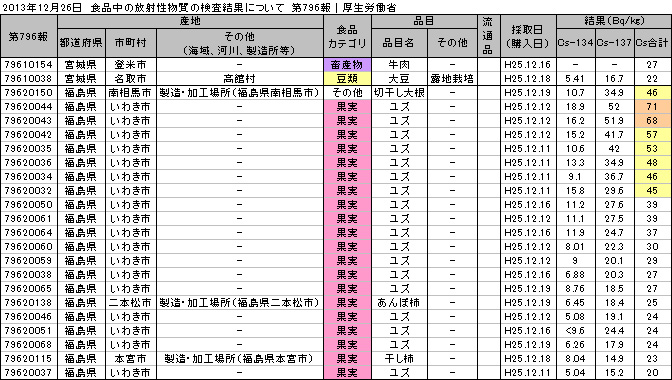
Task: Select sample ID 79620150
Action: pyautogui.click(x=28, y=93)
